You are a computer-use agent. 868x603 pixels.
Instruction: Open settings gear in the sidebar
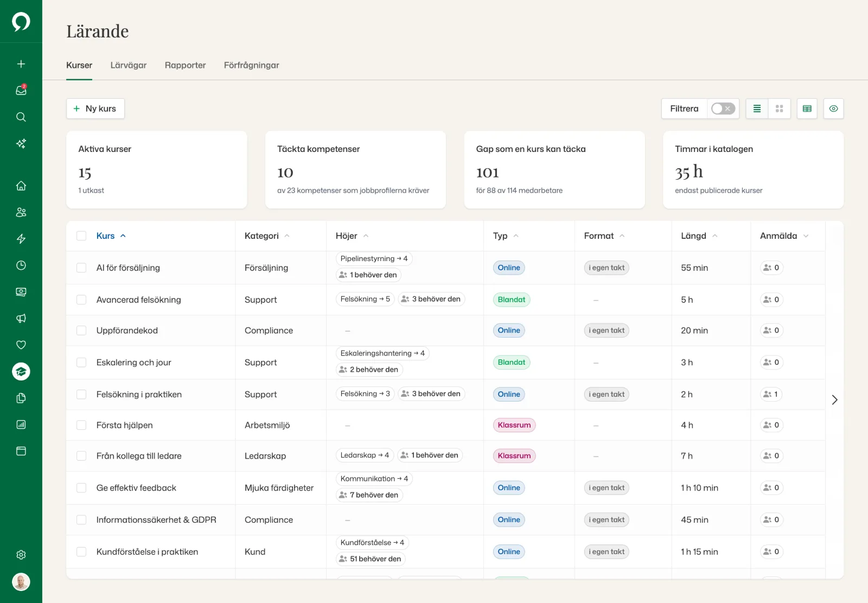tap(21, 555)
